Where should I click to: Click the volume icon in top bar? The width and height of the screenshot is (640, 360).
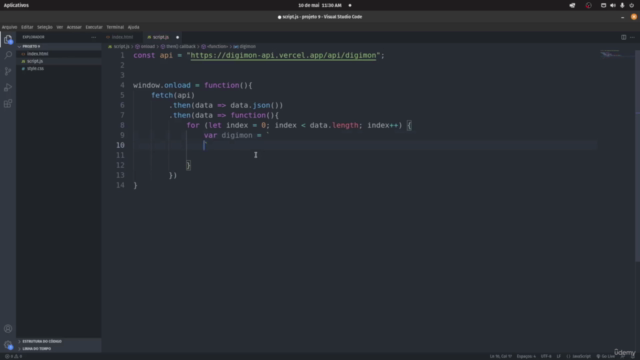[x=613, y=5]
